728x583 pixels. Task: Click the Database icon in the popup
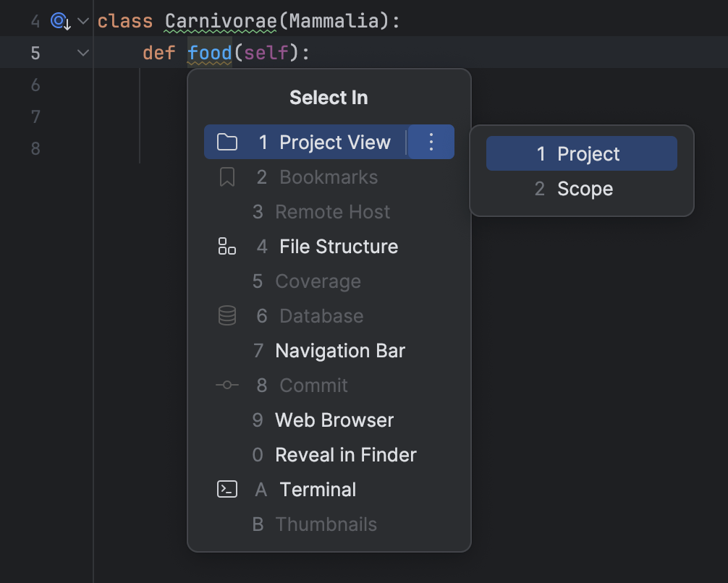[227, 315]
